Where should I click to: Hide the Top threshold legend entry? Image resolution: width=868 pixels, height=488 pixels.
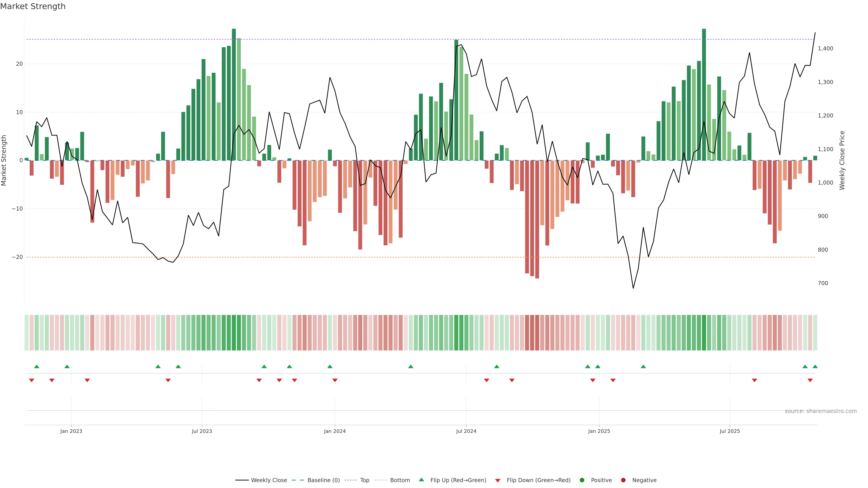[x=365, y=480]
